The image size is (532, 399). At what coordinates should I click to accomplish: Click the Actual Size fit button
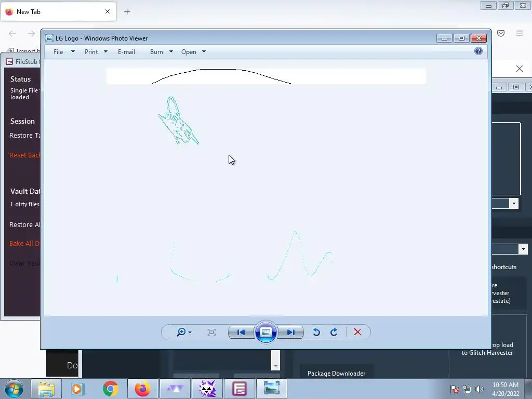point(211,332)
